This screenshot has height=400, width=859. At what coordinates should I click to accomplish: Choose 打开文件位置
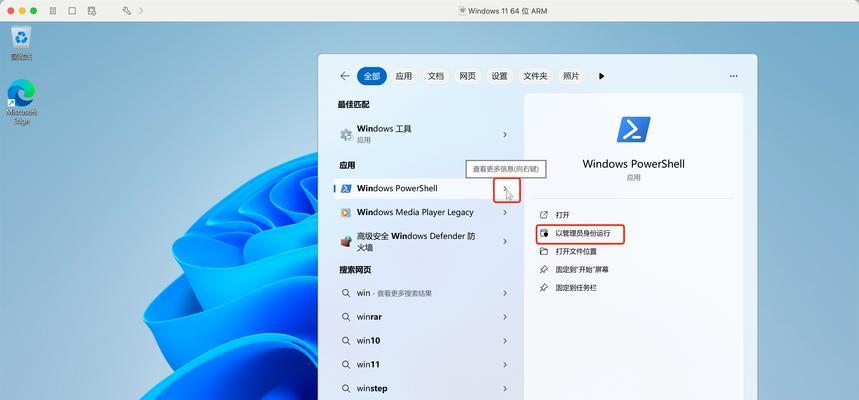(576, 252)
